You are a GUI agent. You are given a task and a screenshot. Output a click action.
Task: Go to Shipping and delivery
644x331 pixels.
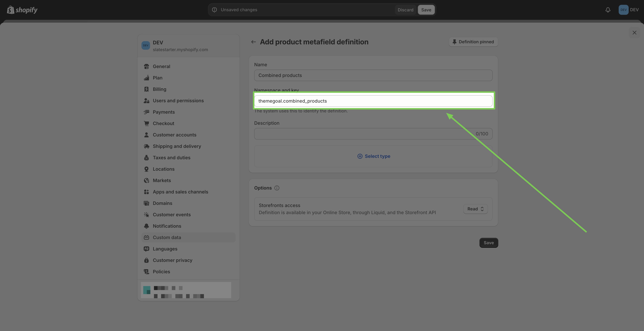point(189,146)
